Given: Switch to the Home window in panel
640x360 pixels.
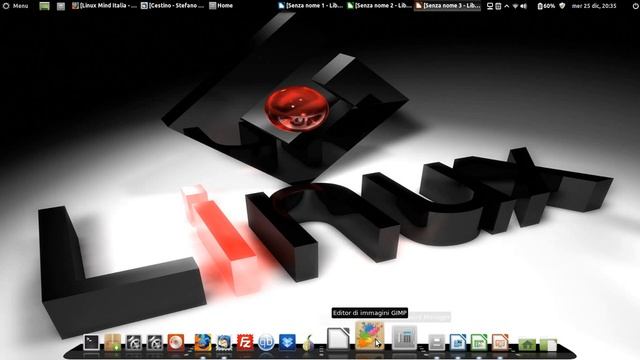Looking at the screenshot, I should coord(221,6).
